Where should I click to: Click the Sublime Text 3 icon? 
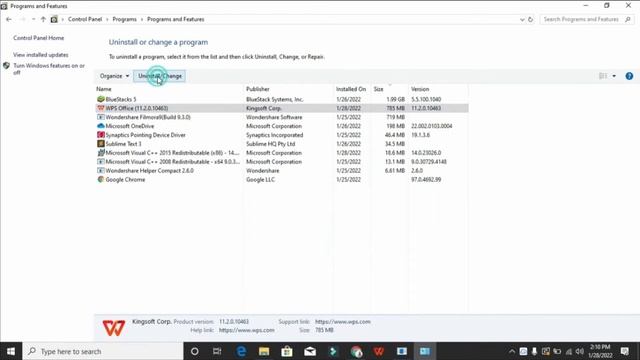tap(101, 144)
